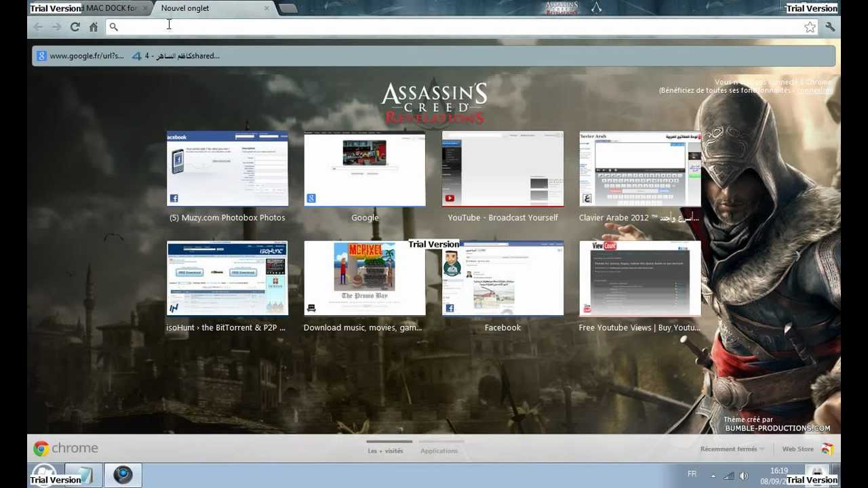Click the Facebook favicon on Facebook thumbnail

(449, 308)
